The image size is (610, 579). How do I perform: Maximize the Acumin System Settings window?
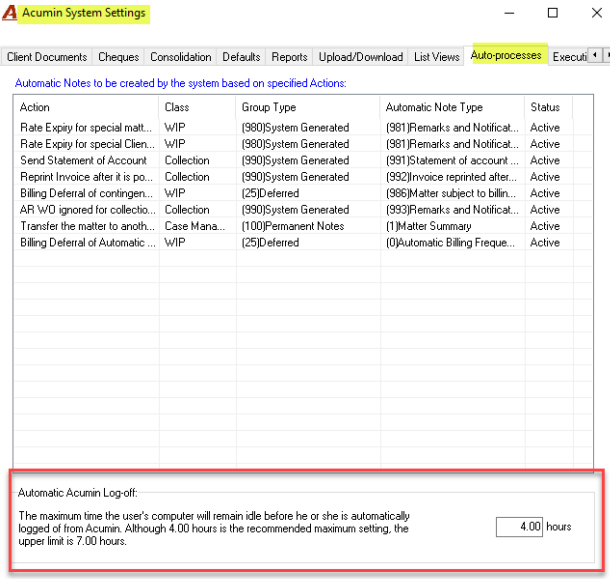point(552,13)
